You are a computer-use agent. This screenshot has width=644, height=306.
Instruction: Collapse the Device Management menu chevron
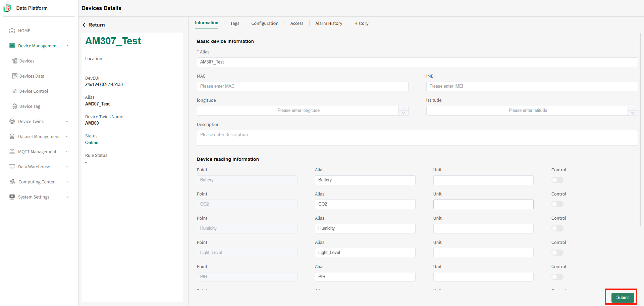tap(67, 46)
